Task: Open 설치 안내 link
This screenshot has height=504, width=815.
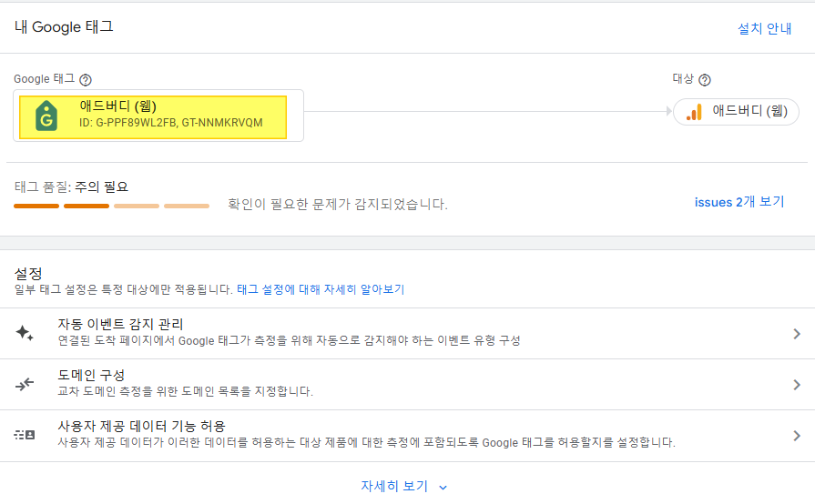Action: [x=765, y=28]
